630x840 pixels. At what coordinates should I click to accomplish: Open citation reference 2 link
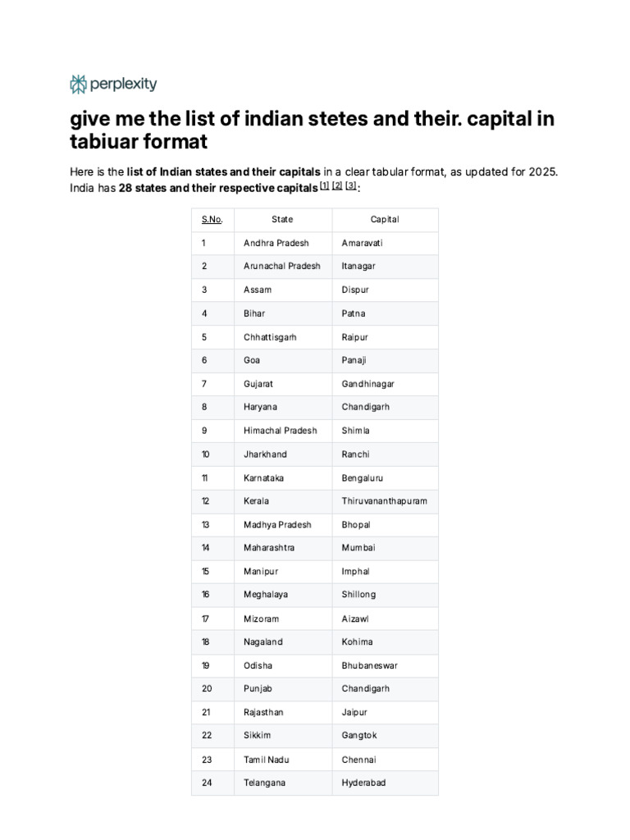click(337, 186)
